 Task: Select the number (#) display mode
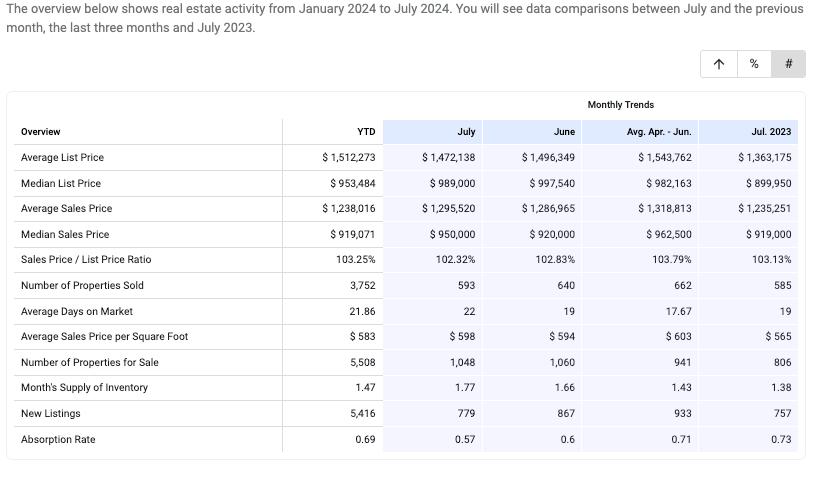pyautogui.click(x=788, y=64)
